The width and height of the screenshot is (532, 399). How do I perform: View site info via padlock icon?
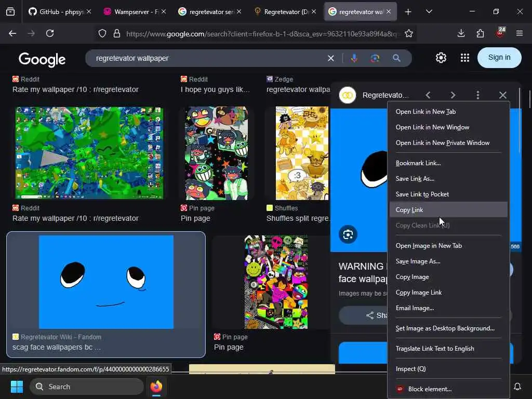tap(117, 33)
